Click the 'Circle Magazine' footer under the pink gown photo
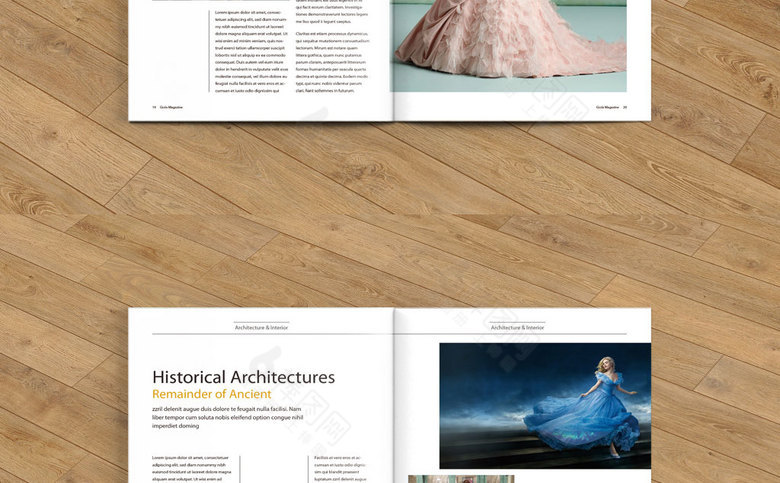The height and width of the screenshot is (483, 780). pyautogui.click(x=607, y=107)
